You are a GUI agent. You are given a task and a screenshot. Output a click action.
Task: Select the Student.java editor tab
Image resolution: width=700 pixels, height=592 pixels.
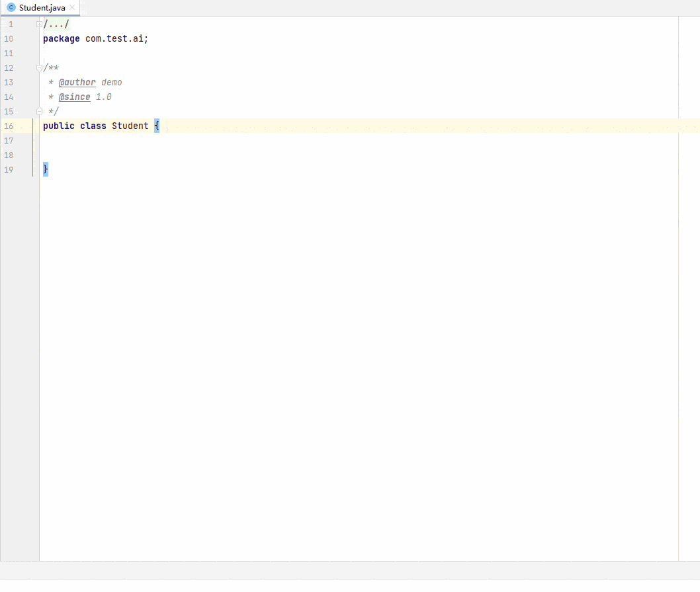click(x=40, y=7)
